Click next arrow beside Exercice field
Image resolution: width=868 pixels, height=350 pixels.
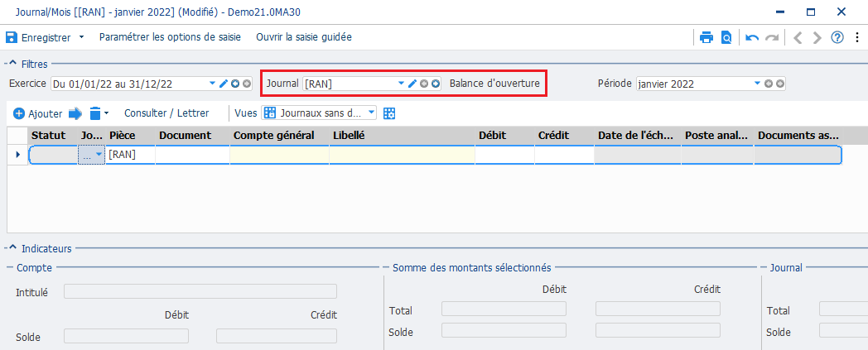[246, 84]
